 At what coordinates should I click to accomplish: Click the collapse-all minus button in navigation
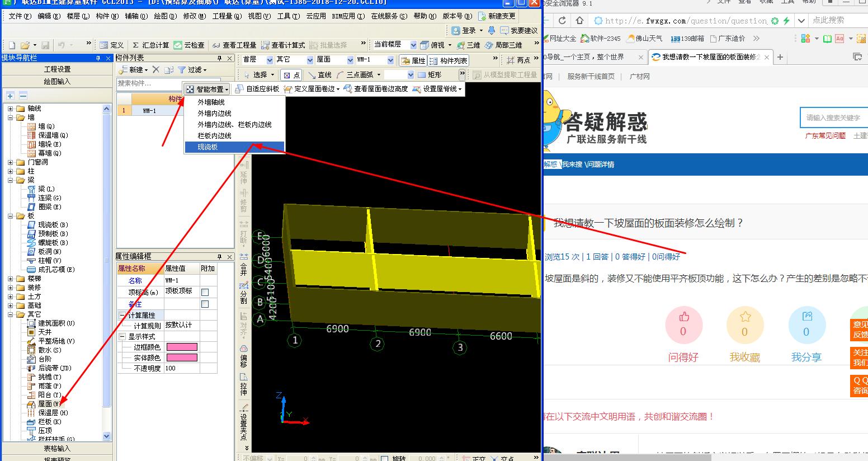(23, 96)
